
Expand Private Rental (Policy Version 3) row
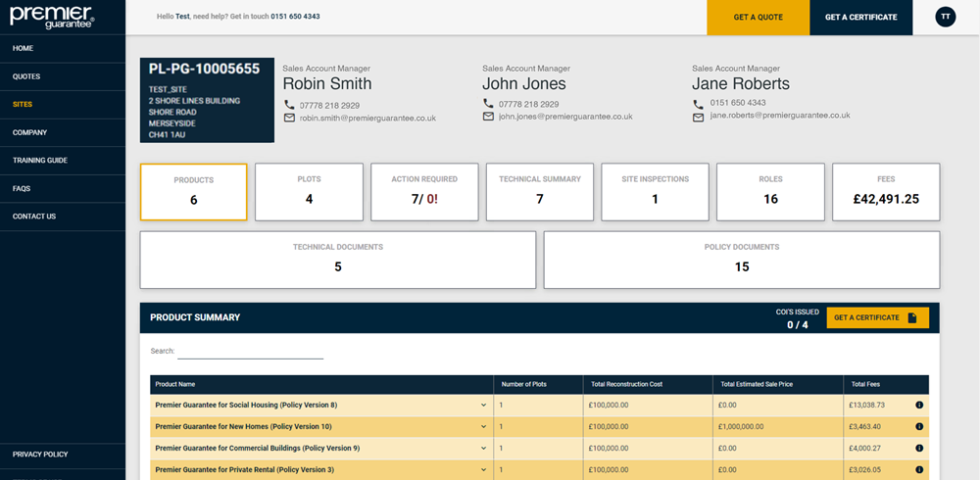pyautogui.click(x=483, y=469)
